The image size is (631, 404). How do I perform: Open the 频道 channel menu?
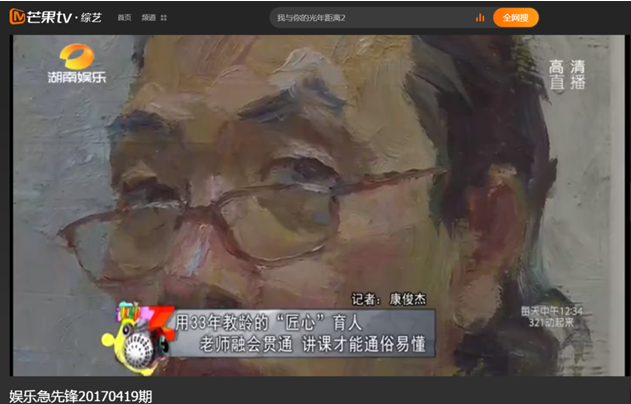click(x=148, y=18)
